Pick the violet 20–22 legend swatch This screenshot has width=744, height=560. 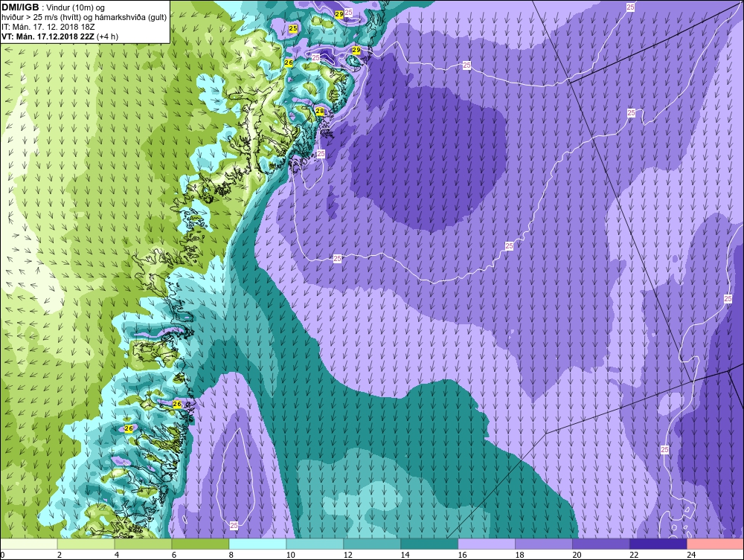(x=601, y=544)
